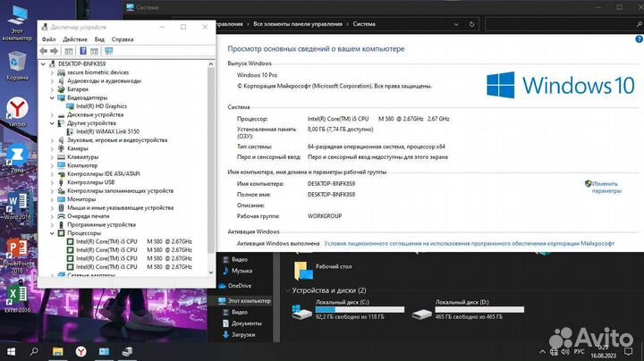The height and width of the screenshot is (361, 644).
Task: Click the Forward arrow in Device Manager toolbar
Action: click(54, 51)
